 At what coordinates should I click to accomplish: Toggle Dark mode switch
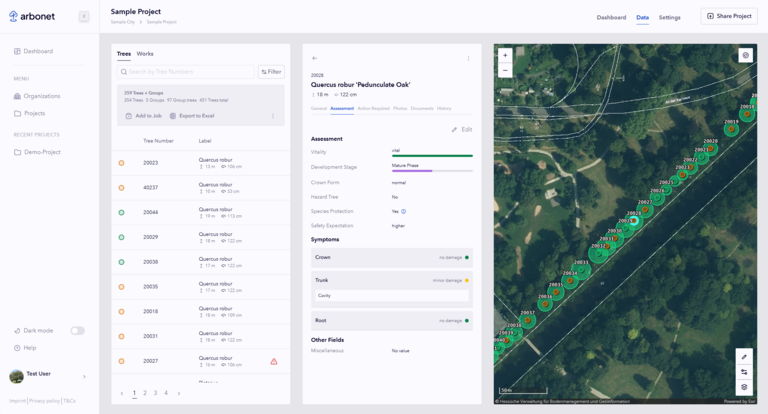point(77,331)
